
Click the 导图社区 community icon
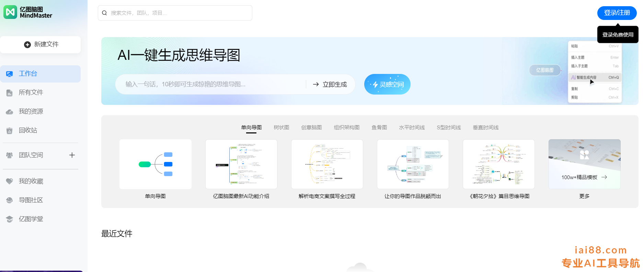click(10, 200)
